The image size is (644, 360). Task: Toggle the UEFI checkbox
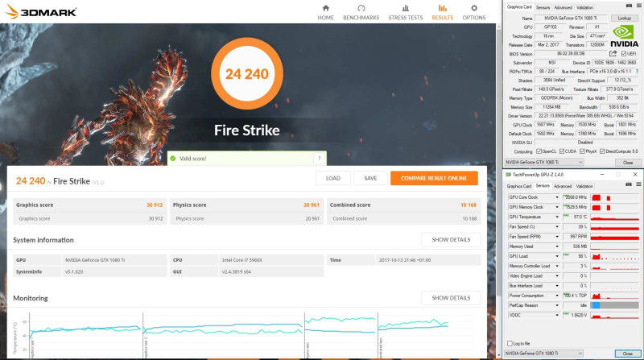pos(624,54)
